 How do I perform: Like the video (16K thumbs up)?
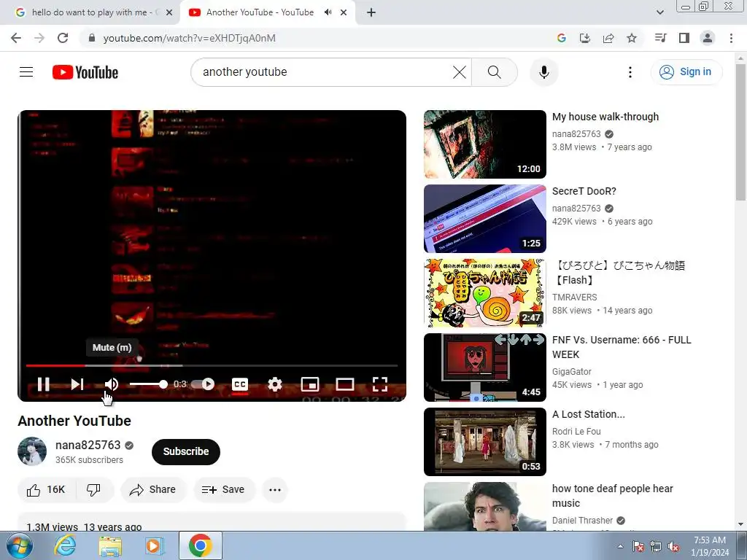(x=46, y=489)
